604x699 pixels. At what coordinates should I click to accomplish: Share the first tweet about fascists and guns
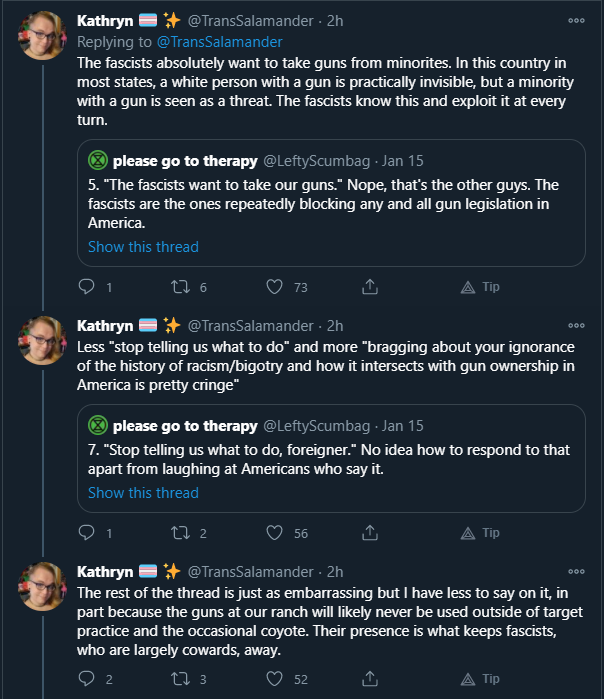click(x=370, y=287)
